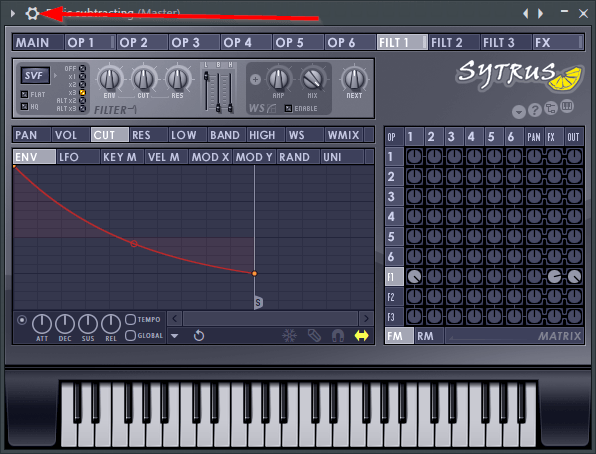Click the filter CUT knob
596x454 pixels.
(x=143, y=78)
